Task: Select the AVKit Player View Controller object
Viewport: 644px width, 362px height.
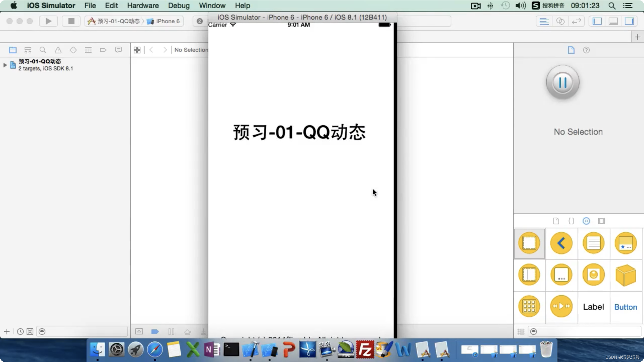Action: tap(561, 306)
